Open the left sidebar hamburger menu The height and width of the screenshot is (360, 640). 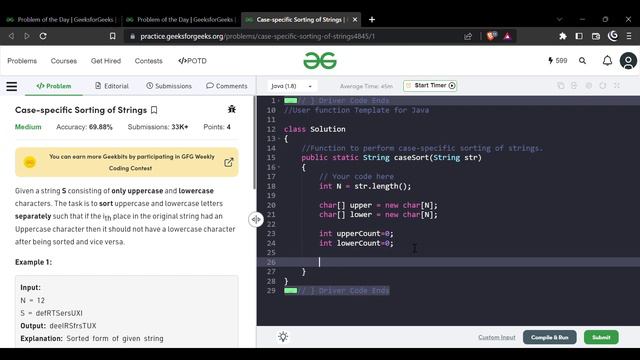[x=12, y=86]
